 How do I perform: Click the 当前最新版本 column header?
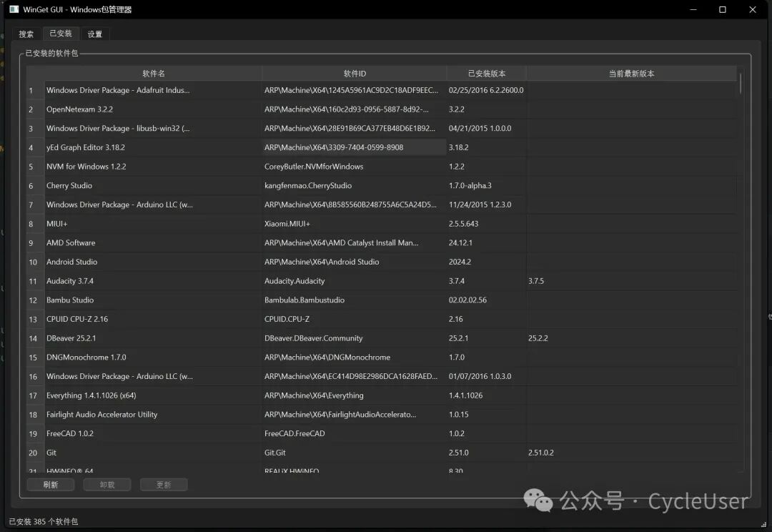(x=632, y=74)
